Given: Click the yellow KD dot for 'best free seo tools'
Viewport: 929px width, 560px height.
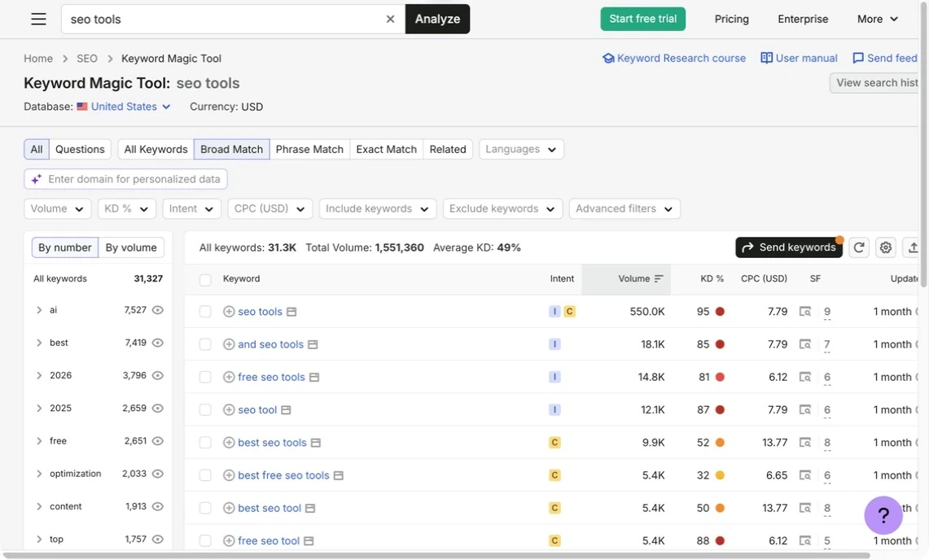Looking at the screenshot, I should click(x=720, y=475).
